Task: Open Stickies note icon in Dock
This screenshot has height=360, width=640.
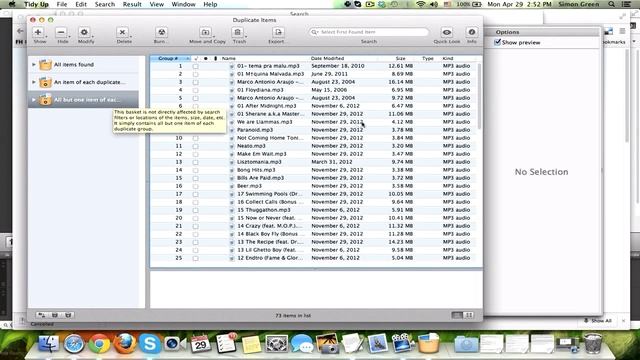Action: click(251, 344)
